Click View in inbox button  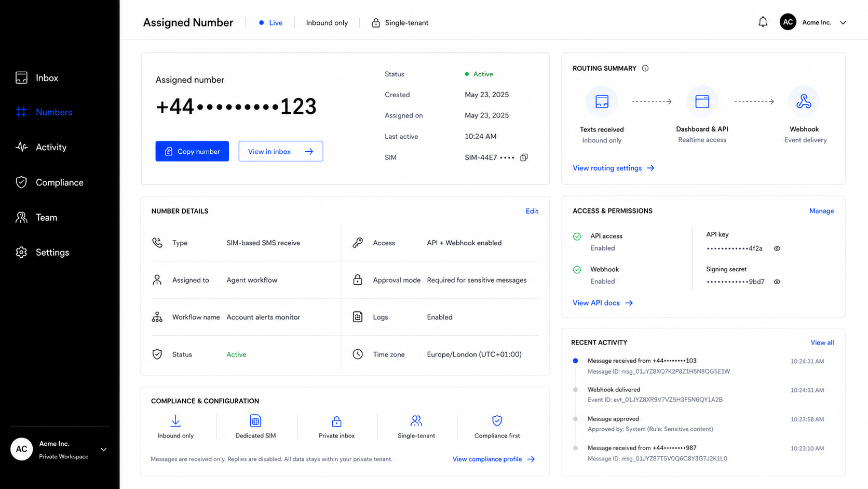point(281,151)
